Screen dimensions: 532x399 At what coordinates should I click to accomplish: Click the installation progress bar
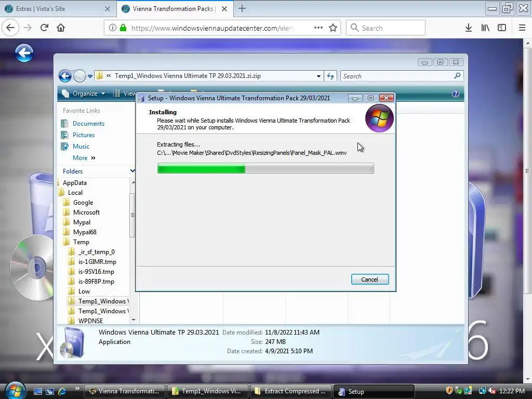[x=265, y=168]
